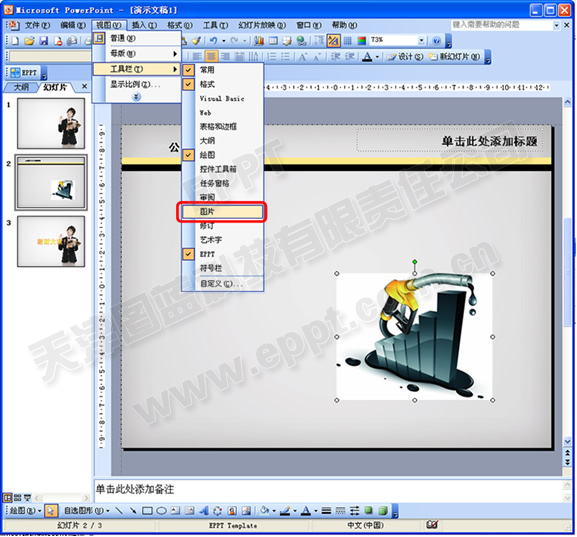Choose 自定义 in the toolbars submenu
This screenshot has height=537, width=577.
223,284
